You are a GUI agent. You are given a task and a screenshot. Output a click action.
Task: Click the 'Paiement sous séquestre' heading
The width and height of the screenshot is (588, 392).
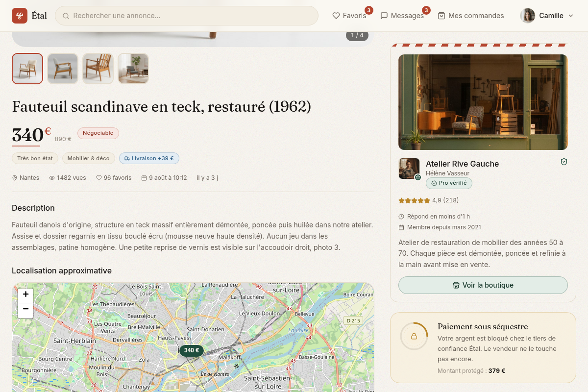tap(483, 327)
